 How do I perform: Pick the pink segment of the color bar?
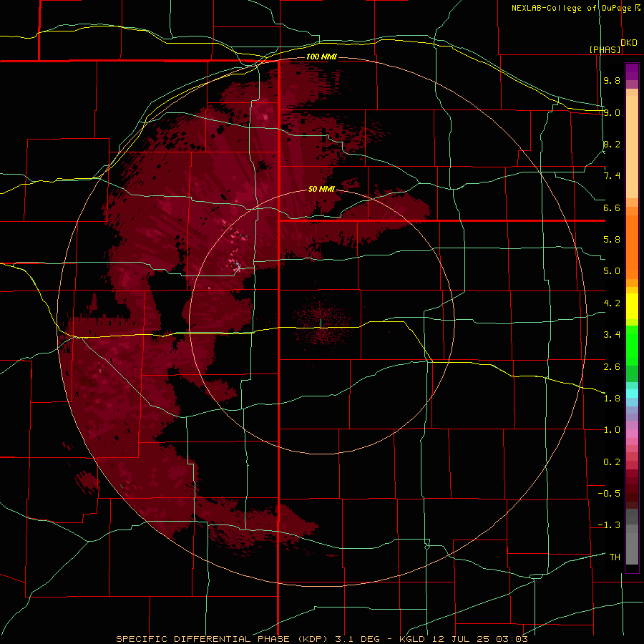pyautogui.click(x=632, y=434)
